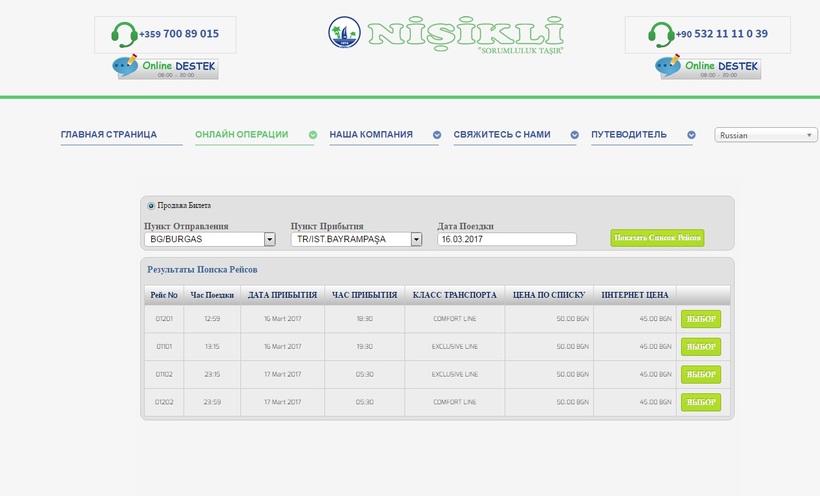Click the travel date field 16.03.2017
Image resolution: width=820 pixels, height=496 pixels.
tap(507, 240)
